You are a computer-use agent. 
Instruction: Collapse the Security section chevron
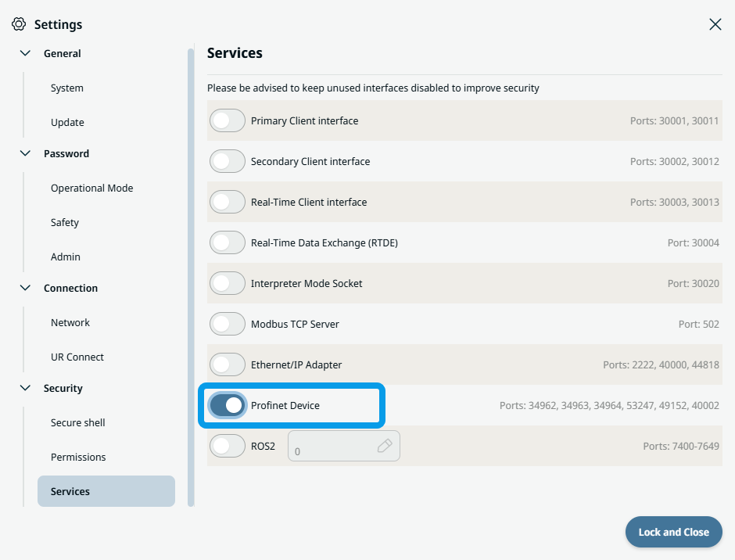tap(26, 389)
